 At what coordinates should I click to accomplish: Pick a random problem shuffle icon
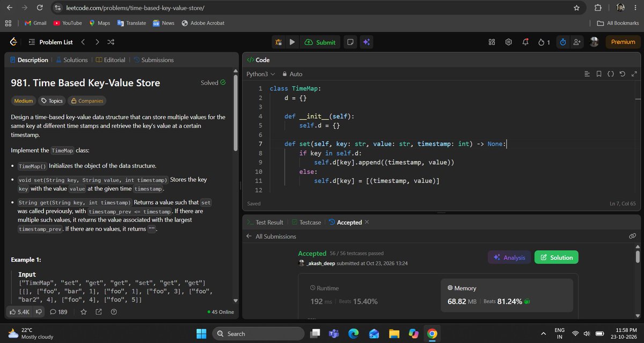point(111,42)
